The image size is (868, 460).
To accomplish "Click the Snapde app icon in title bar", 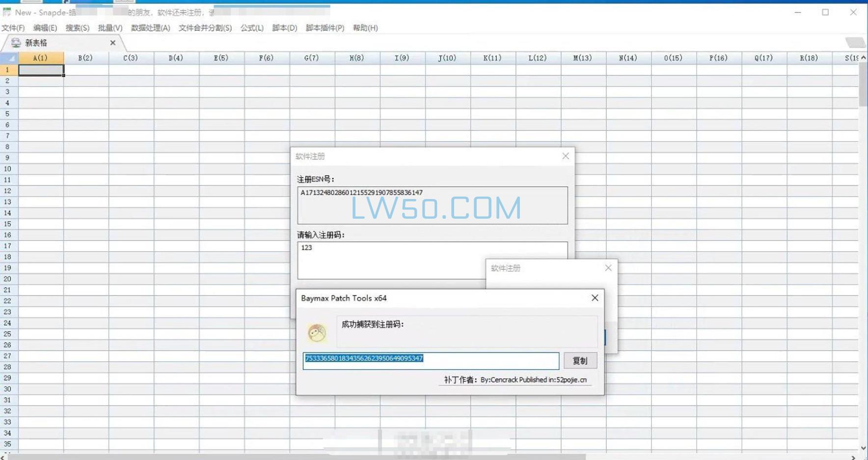I will [7, 12].
